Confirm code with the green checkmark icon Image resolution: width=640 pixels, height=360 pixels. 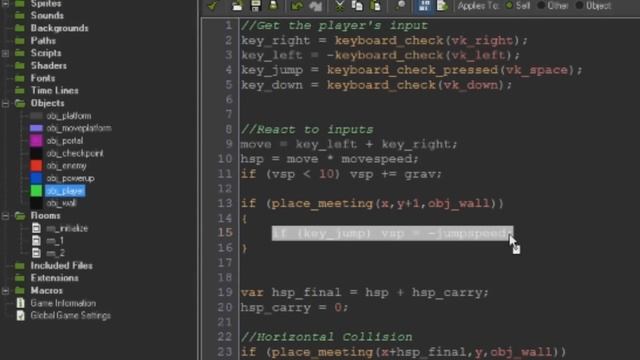212,6
